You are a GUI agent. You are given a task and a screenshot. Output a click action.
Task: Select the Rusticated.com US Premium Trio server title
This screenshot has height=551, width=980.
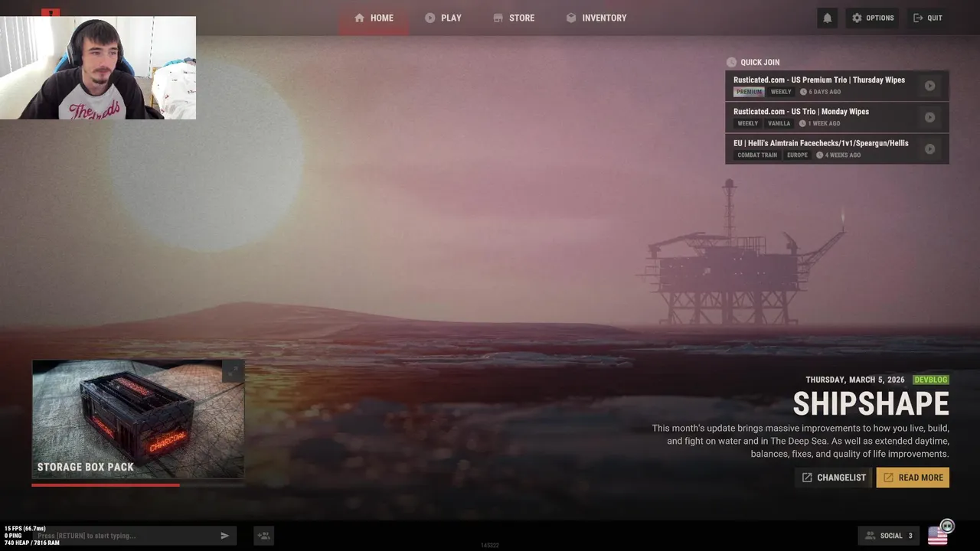click(819, 80)
